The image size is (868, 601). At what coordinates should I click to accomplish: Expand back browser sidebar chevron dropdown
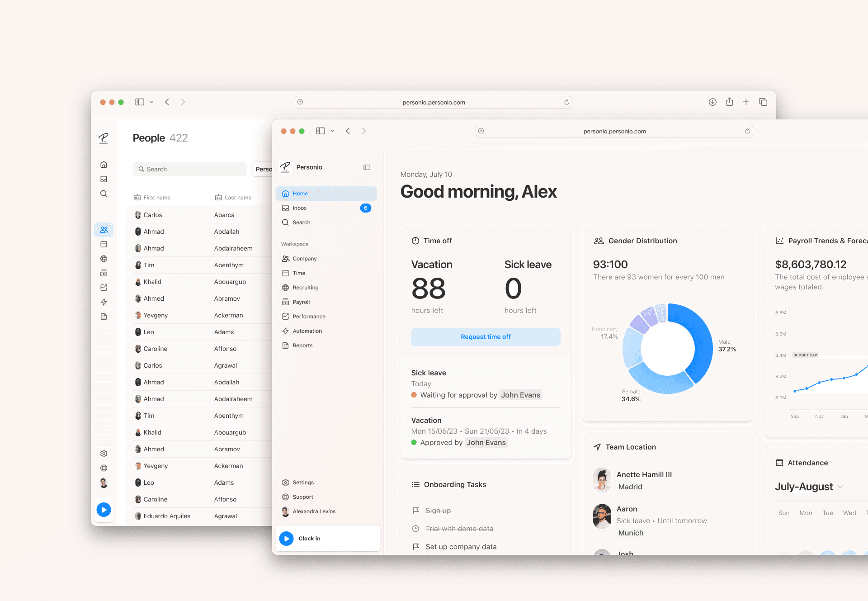[x=151, y=102]
